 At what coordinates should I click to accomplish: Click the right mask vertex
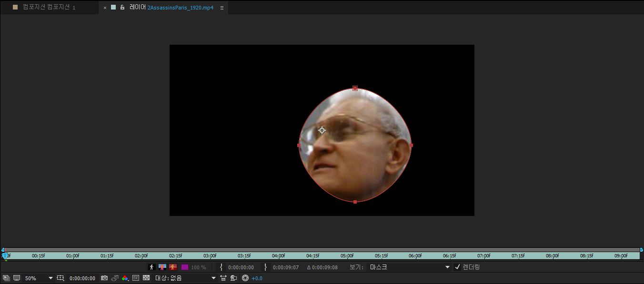click(411, 145)
